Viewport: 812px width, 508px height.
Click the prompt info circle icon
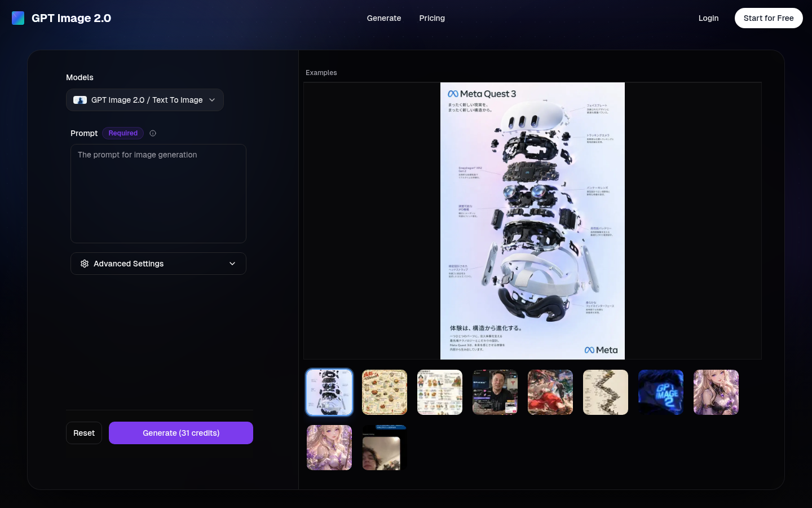[153, 133]
